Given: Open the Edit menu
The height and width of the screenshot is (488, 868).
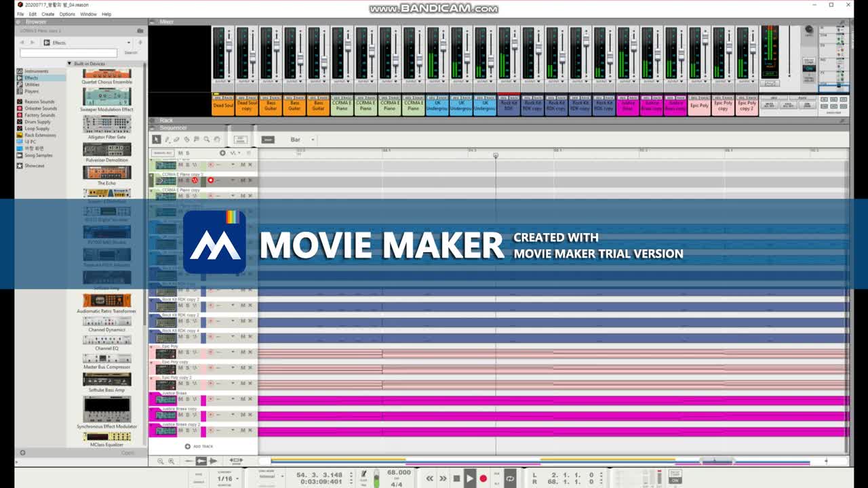Looking at the screenshot, I should coord(33,14).
